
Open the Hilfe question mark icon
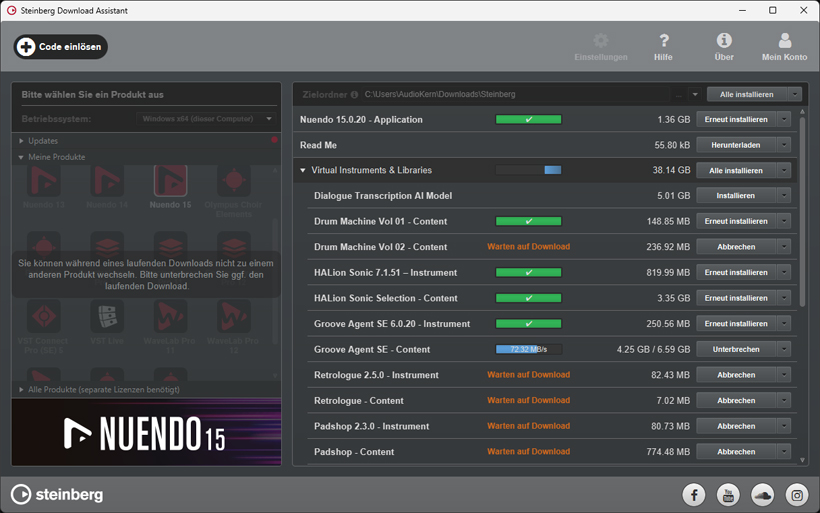(x=664, y=41)
